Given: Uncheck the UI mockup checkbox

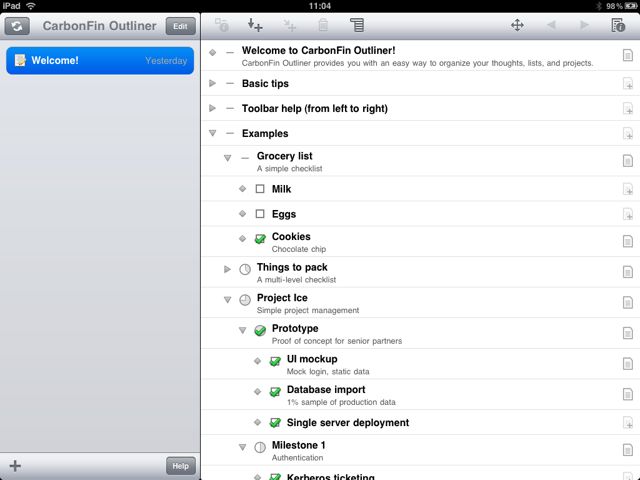Looking at the screenshot, I should click(275, 361).
